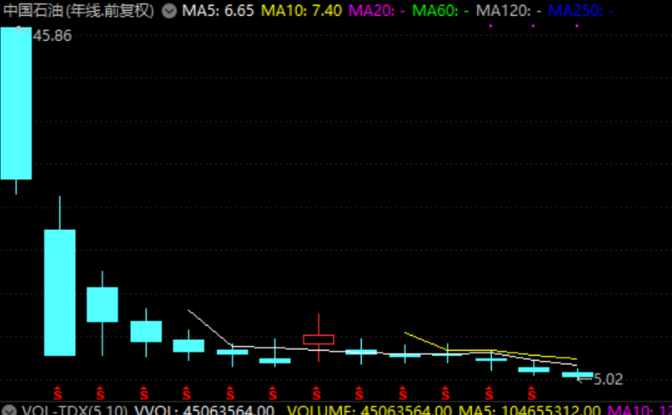Viewport: 672px width, 415px height.
Task: Click the green MA60 indicator label
Action: [x=439, y=11]
